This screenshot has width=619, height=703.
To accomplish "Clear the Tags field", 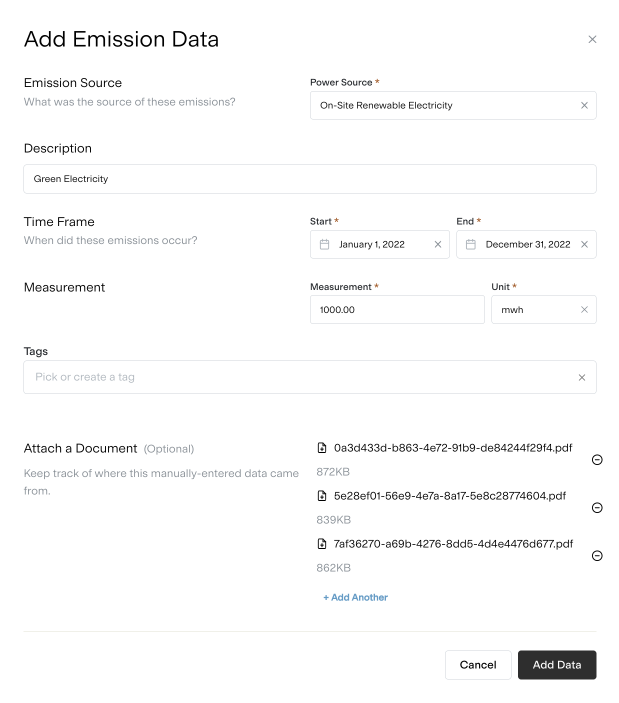I will point(582,377).
